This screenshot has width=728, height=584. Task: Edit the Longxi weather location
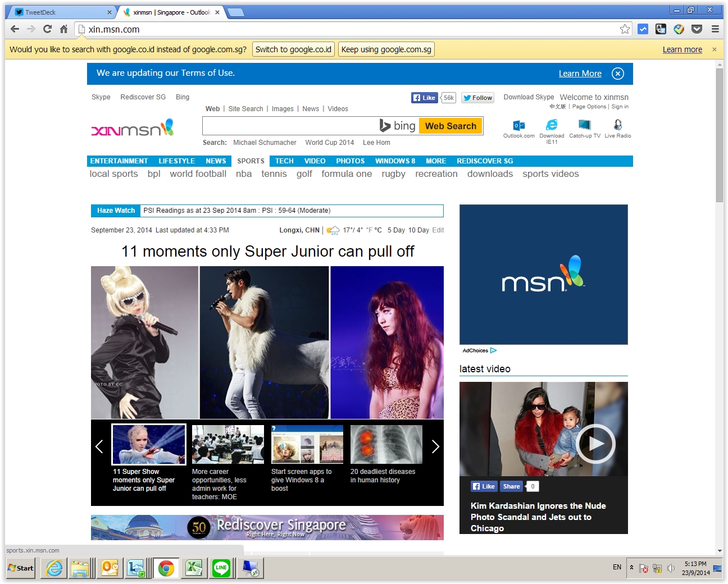tap(438, 230)
